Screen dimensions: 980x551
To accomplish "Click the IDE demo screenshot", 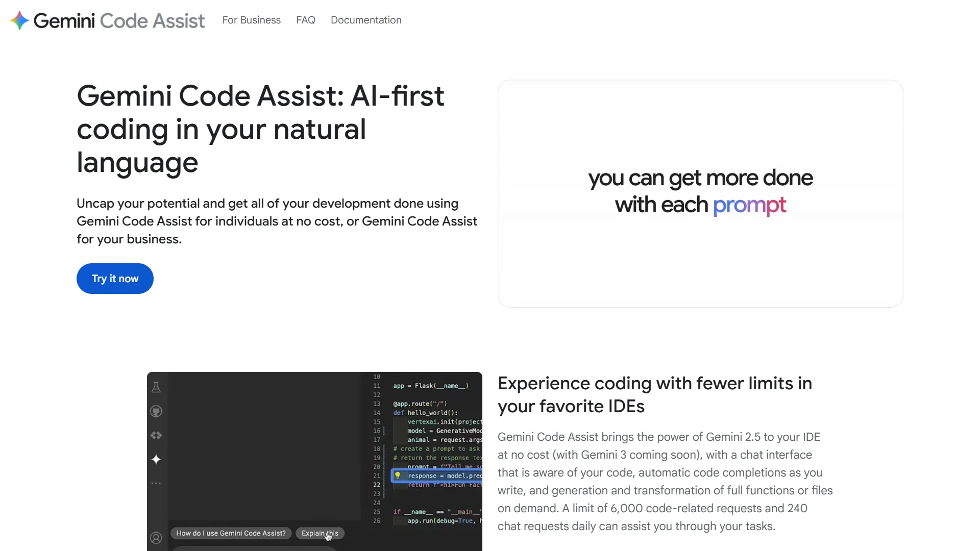I will (x=314, y=461).
